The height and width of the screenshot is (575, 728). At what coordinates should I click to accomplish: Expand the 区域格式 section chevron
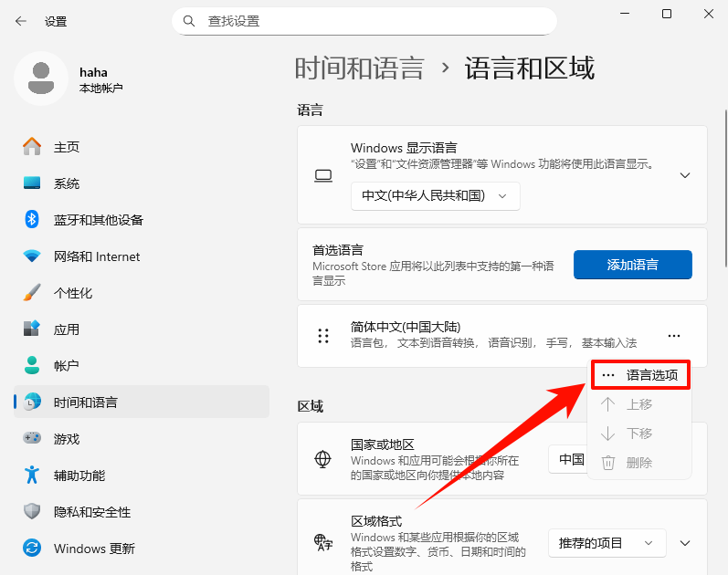click(x=685, y=543)
